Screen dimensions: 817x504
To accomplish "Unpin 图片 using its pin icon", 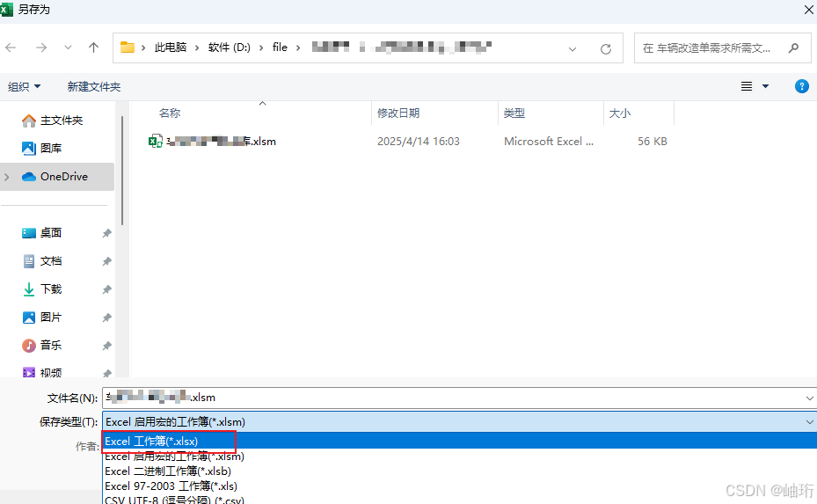I will click(106, 318).
